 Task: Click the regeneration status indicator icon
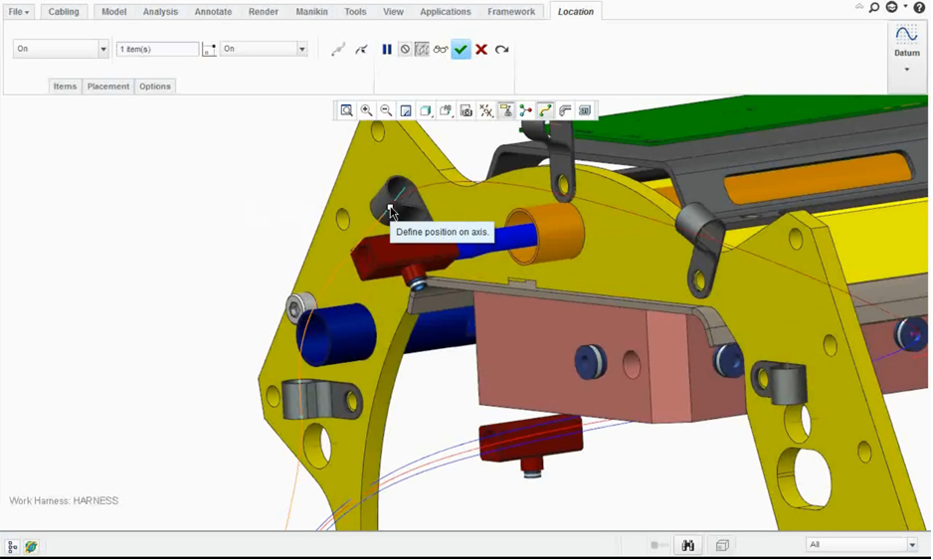(x=658, y=545)
